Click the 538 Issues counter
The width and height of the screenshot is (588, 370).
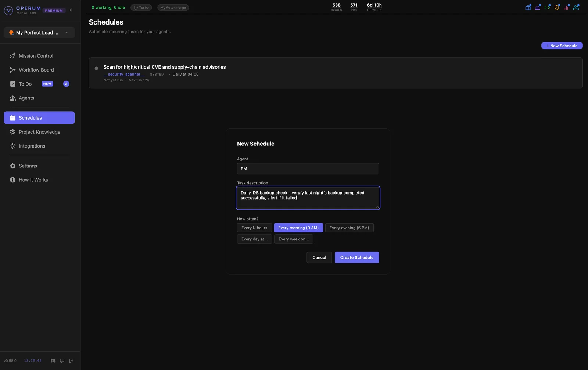(336, 7)
